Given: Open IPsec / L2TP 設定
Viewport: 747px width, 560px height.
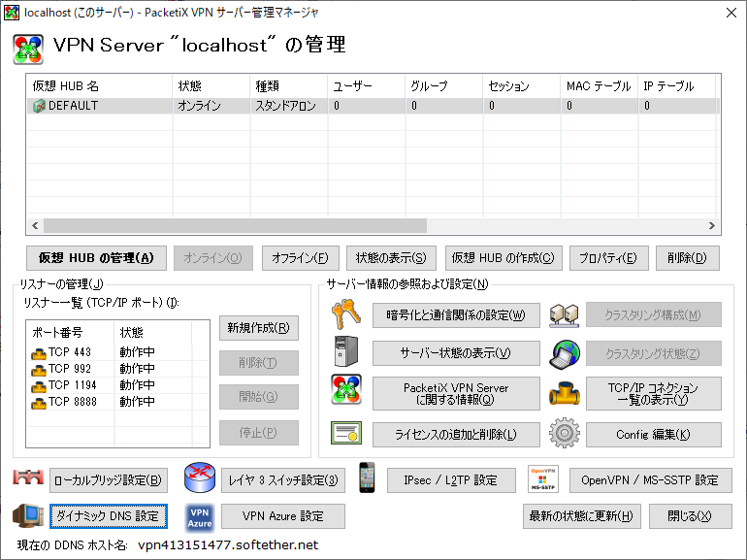Looking at the screenshot, I should 451,480.
